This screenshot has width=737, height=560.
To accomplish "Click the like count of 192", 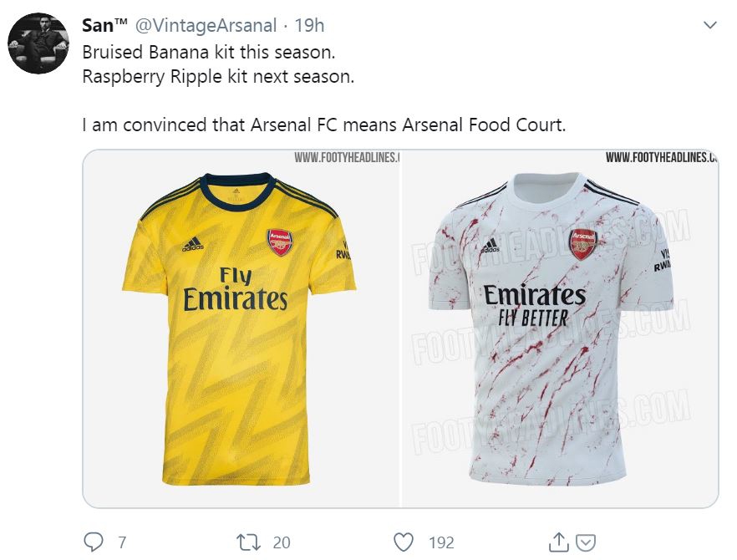I will tap(441, 542).
